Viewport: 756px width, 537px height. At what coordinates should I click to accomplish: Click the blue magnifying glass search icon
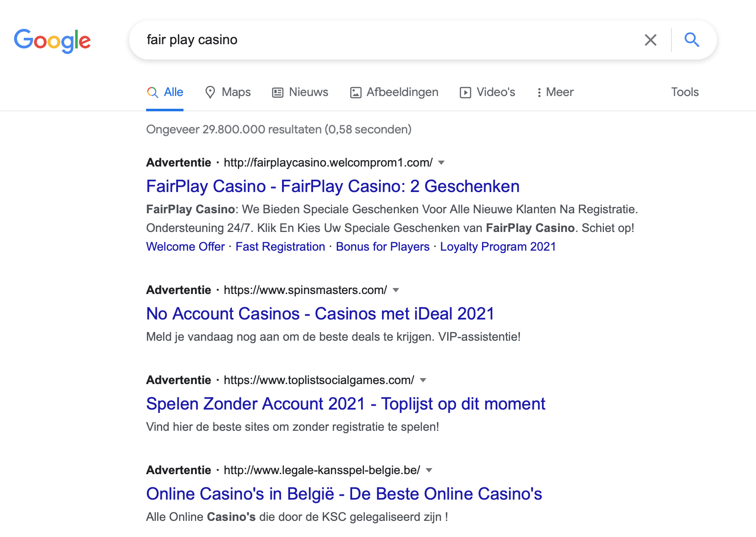click(x=692, y=40)
